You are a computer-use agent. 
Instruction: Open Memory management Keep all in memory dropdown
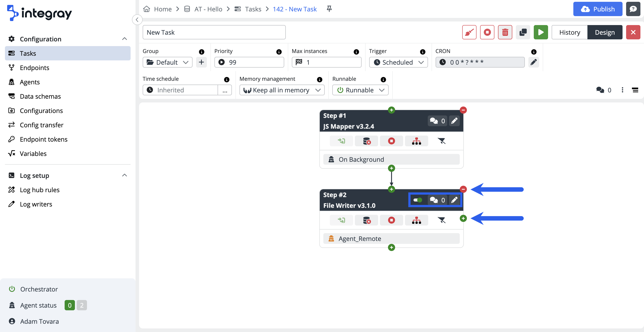pyautogui.click(x=282, y=90)
